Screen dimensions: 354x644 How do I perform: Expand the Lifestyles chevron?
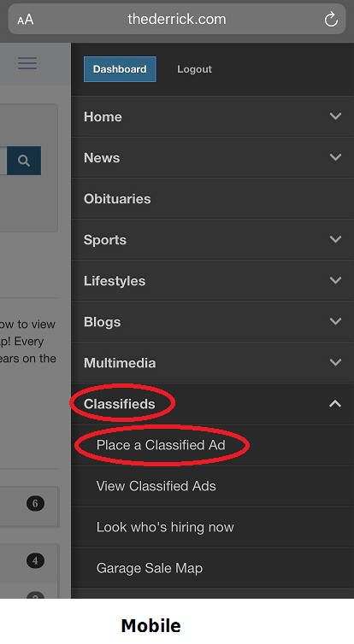click(x=335, y=280)
